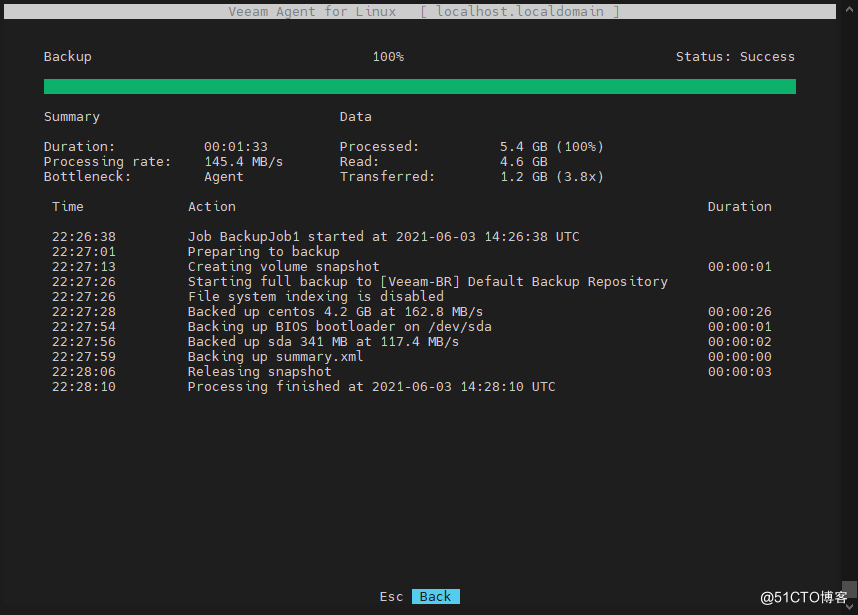Click the timestamp 22:27:28

pos(84,311)
